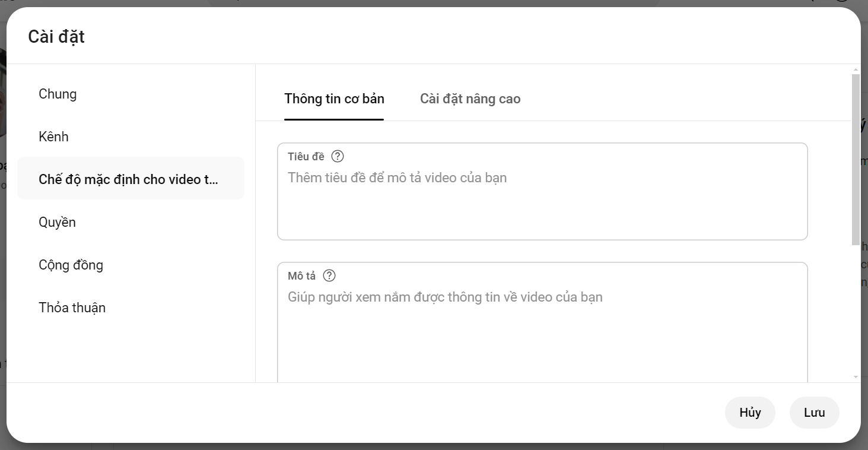Select Chế độ mặc định cho video section
The height and width of the screenshot is (450, 868).
coord(131,179)
